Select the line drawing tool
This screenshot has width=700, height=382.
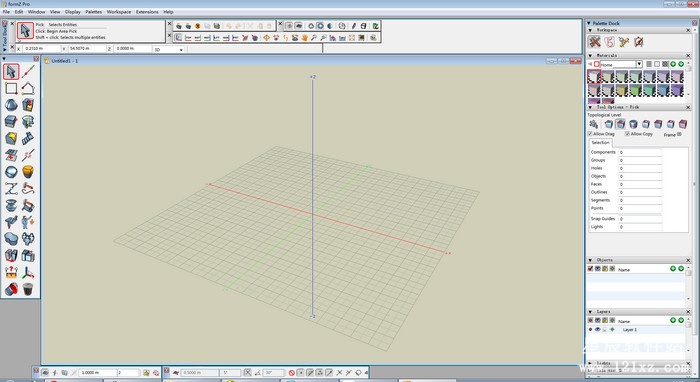tap(28, 71)
